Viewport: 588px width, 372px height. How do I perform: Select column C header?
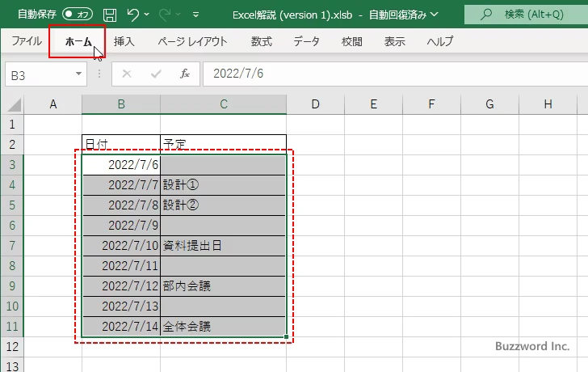coord(224,104)
